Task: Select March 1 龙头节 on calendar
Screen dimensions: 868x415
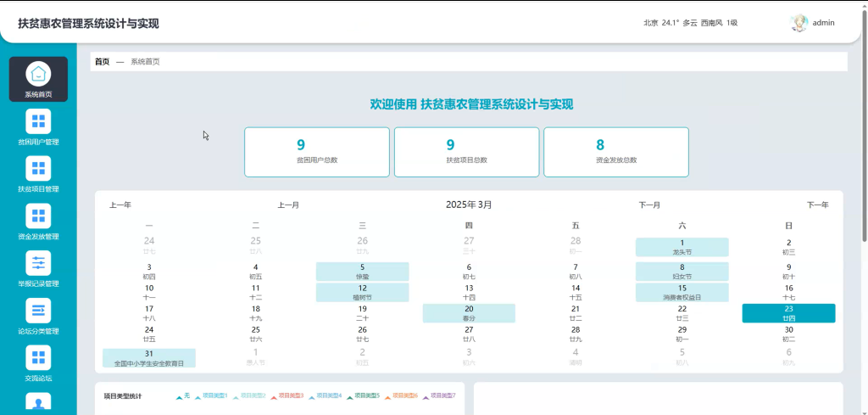Action: tap(682, 247)
